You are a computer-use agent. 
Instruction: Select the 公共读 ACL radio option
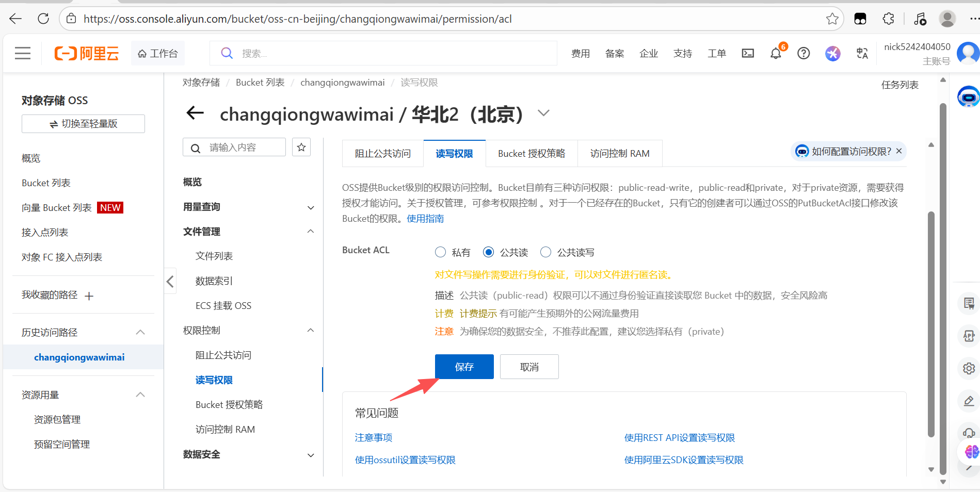click(488, 252)
